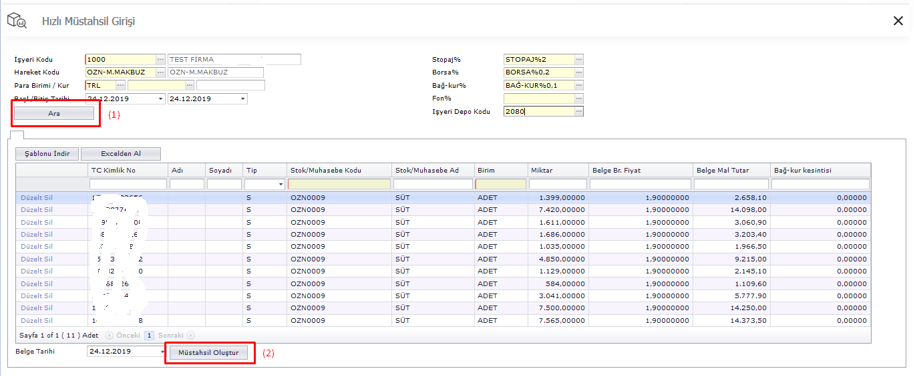Focus the Stopaj% field with STOPAJ%2
914x376 pixels.
(x=538, y=59)
